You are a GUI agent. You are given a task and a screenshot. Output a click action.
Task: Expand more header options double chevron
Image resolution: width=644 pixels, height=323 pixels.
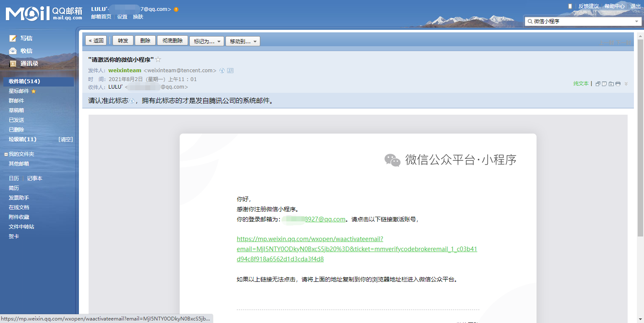(626, 84)
